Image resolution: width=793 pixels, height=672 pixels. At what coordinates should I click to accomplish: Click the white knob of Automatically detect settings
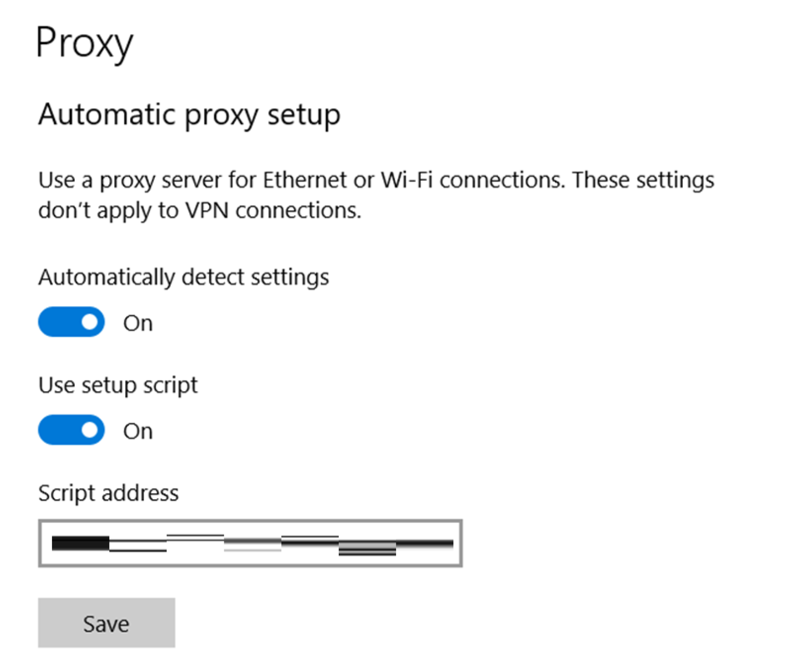click(90, 322)
